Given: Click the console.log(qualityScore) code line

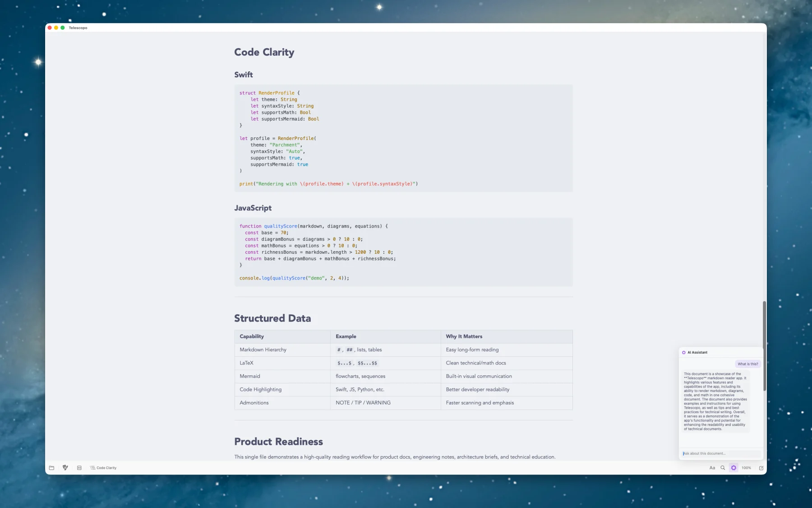Looking at the screenshot, I should pyautogui.click(x=294, y=278).
